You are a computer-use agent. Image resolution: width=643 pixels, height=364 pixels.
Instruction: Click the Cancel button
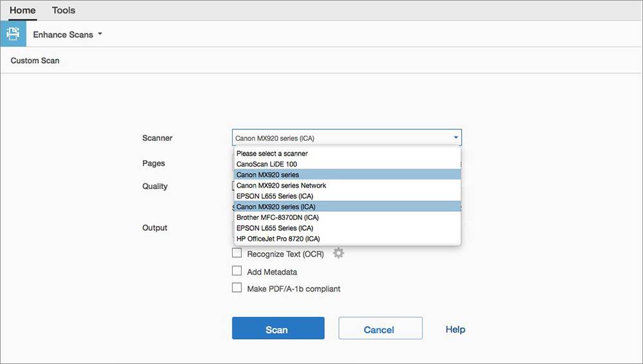tap(380, 329)
